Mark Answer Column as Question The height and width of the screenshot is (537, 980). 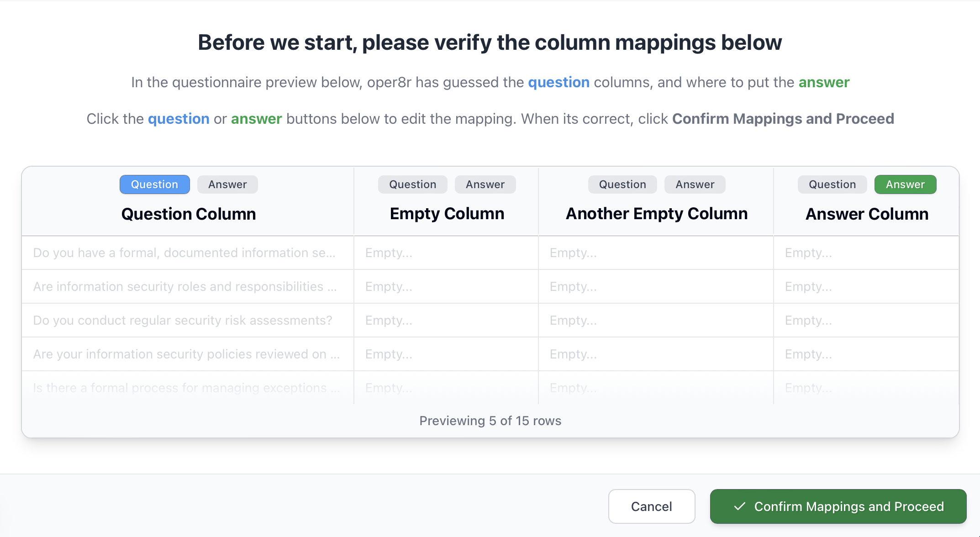[x=832, y=184]
